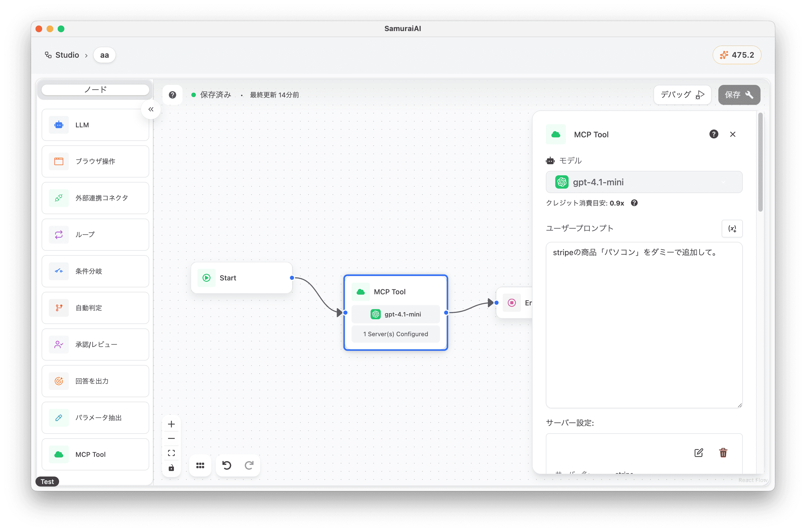The image size is (806, 532).
Task: Collapse the node sidebar panel
Action: pos(151,109)
